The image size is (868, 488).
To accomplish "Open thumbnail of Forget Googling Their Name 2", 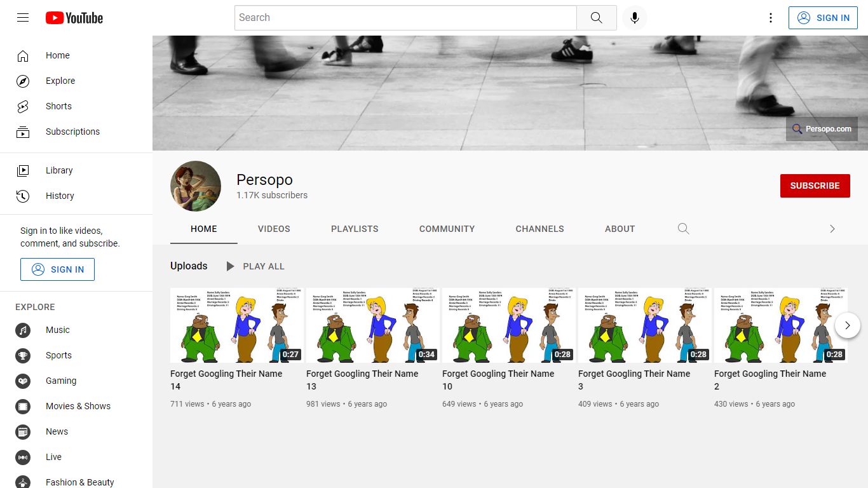I will point(781,325).
